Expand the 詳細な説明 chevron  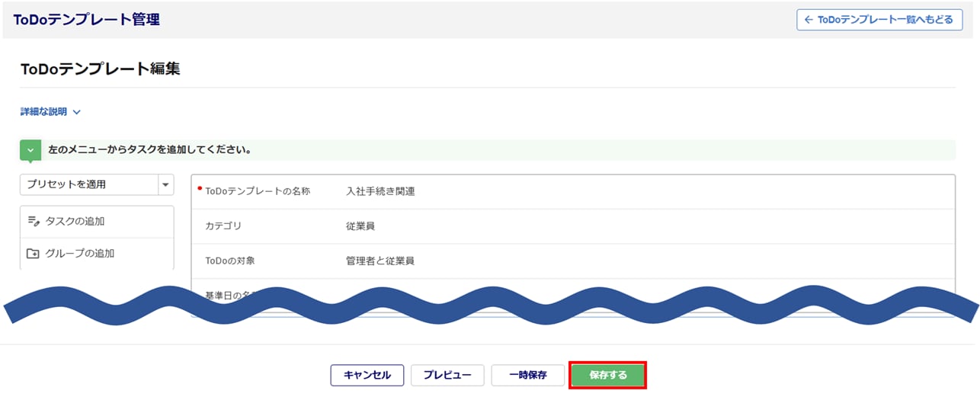76,112
